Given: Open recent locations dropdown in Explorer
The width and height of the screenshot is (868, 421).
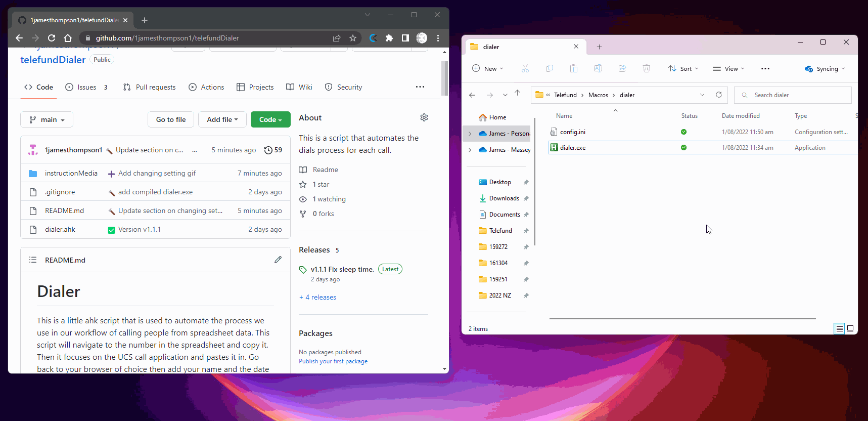Looking at the screenshot, I should [505, 95].
